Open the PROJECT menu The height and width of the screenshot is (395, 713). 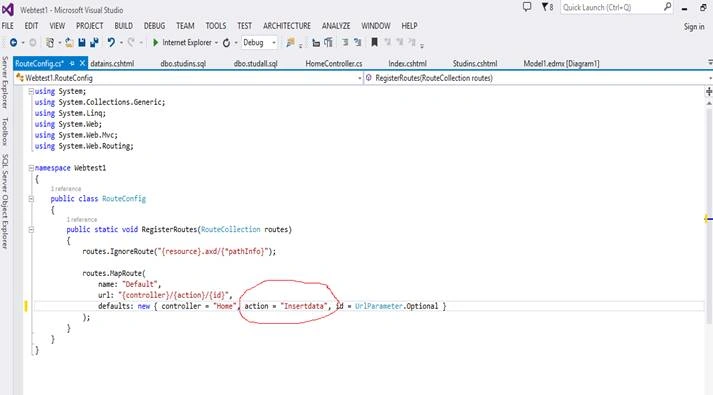coord(89,26)
